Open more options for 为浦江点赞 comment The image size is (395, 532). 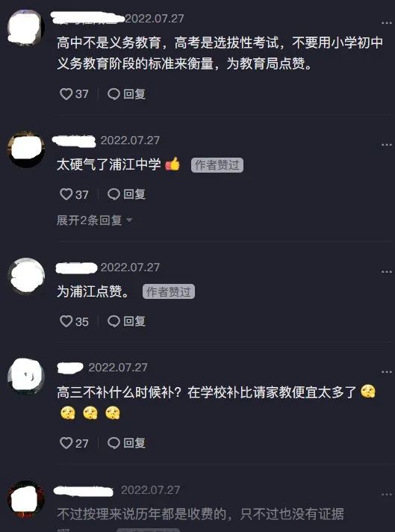(387, 272)
